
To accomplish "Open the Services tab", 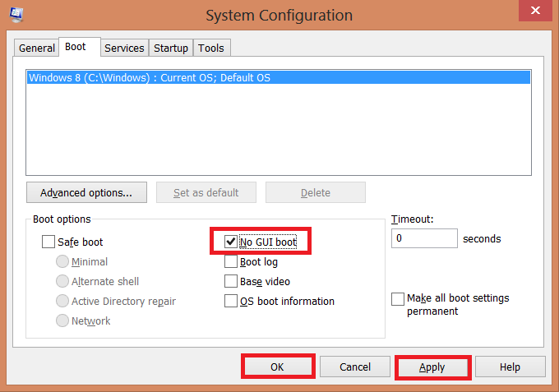I will click(124, 48).
